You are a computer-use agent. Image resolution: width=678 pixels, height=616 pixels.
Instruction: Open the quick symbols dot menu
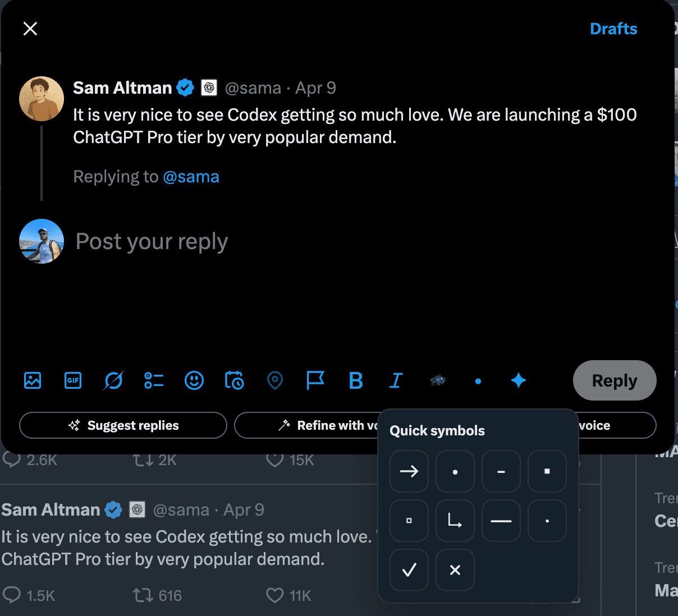[x=478, y=380]
